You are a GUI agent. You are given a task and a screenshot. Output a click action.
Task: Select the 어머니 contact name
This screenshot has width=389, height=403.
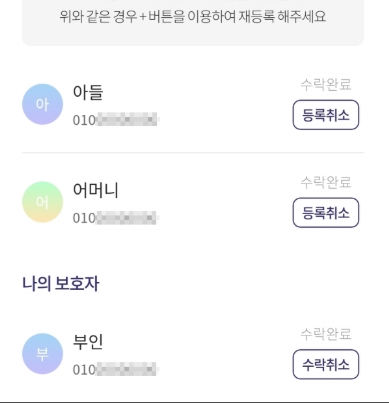(x=96, y=190)
